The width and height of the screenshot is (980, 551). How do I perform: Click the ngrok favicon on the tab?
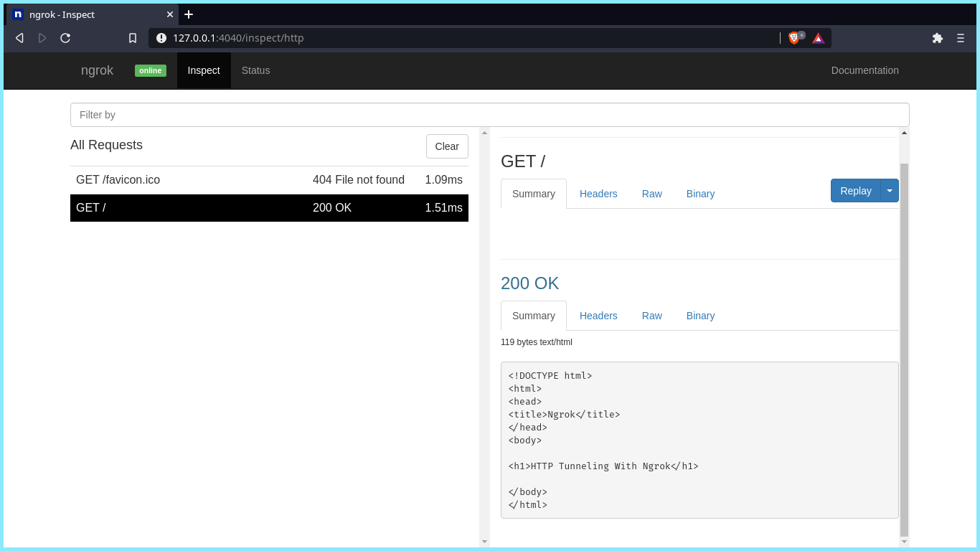tap(18, 14)
